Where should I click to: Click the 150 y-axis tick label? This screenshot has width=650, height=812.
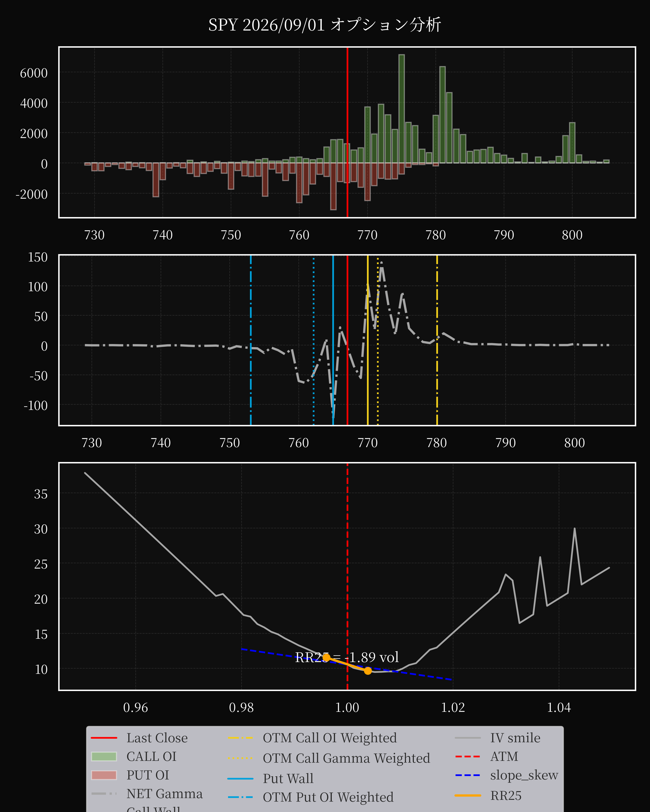coord(38,257)
